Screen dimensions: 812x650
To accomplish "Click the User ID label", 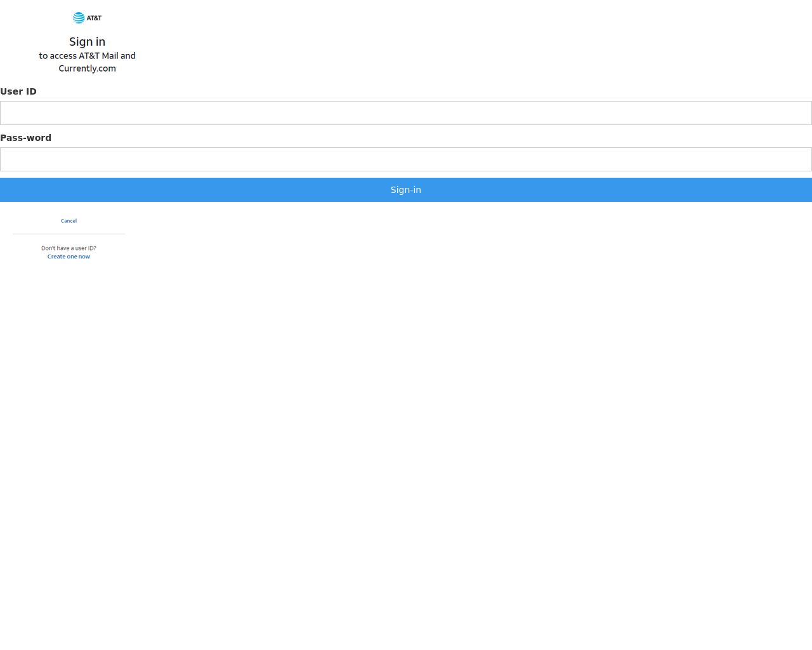I will [x=18, y=91].
